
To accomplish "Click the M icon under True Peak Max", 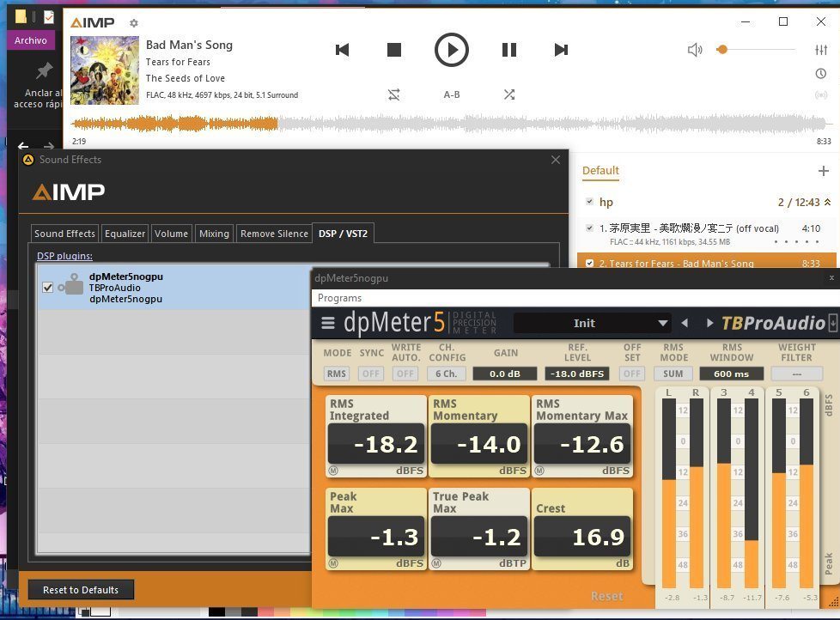I will coord(436,563).
